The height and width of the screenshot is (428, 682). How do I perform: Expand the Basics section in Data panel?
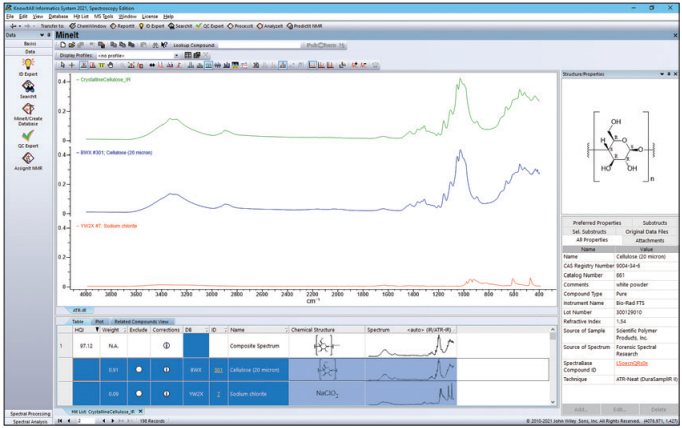click(x=30, y=44)
